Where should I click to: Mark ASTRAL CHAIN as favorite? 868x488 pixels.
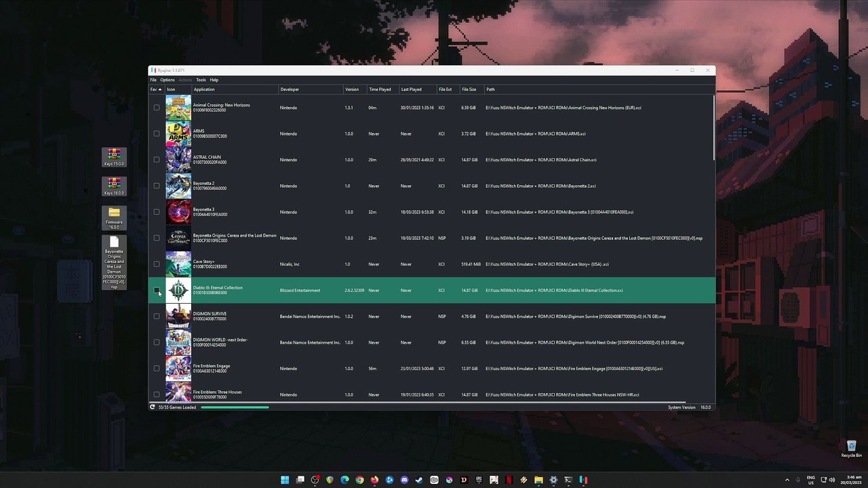157,160
